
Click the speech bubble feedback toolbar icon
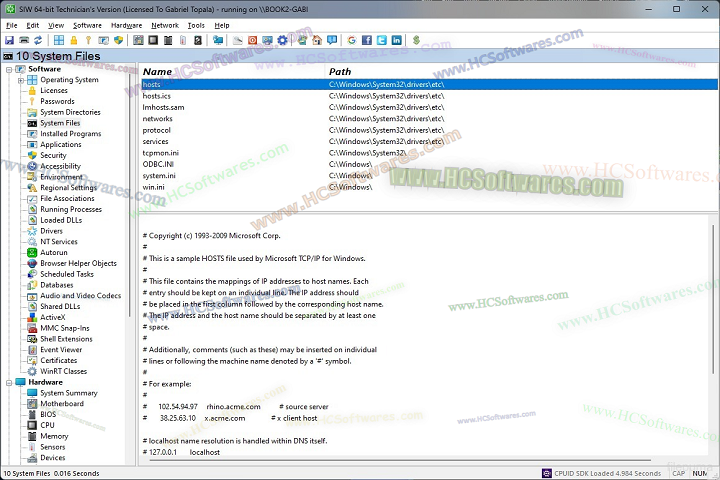[332, 40]
